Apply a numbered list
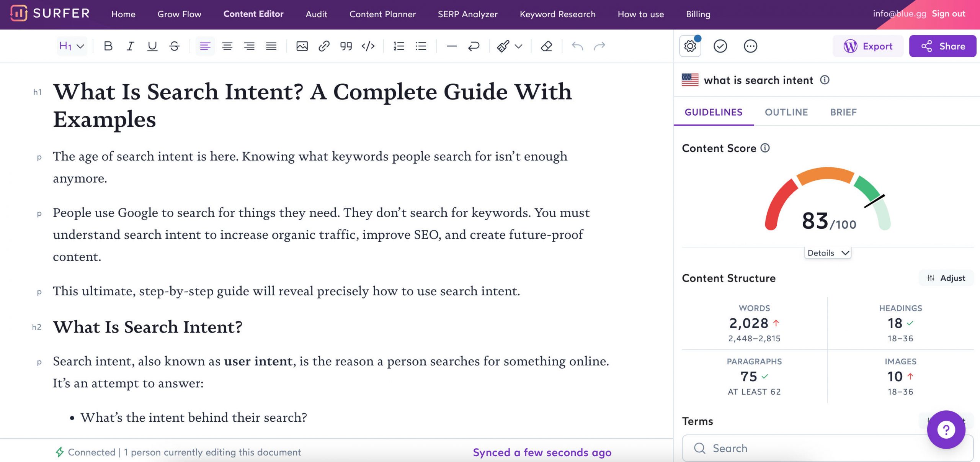The height and width of the screenshot is (462, 980). click(398, 46)
